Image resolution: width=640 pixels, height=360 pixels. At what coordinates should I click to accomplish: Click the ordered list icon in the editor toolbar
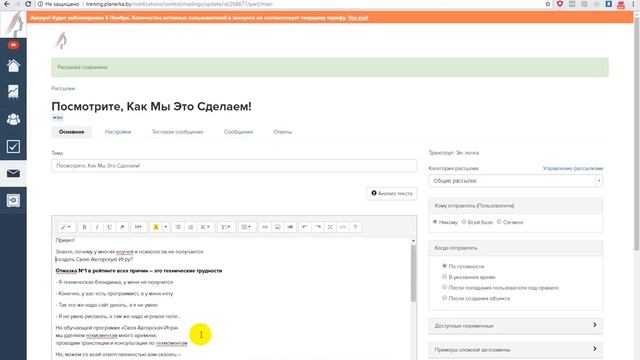point(191,227)
